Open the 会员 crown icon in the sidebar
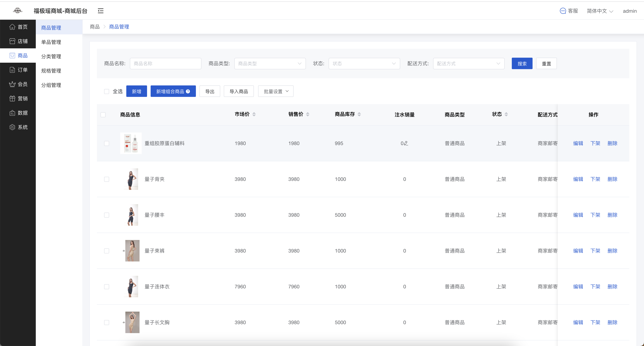Viewport: 644px width, 346px height. pos(12,84)
